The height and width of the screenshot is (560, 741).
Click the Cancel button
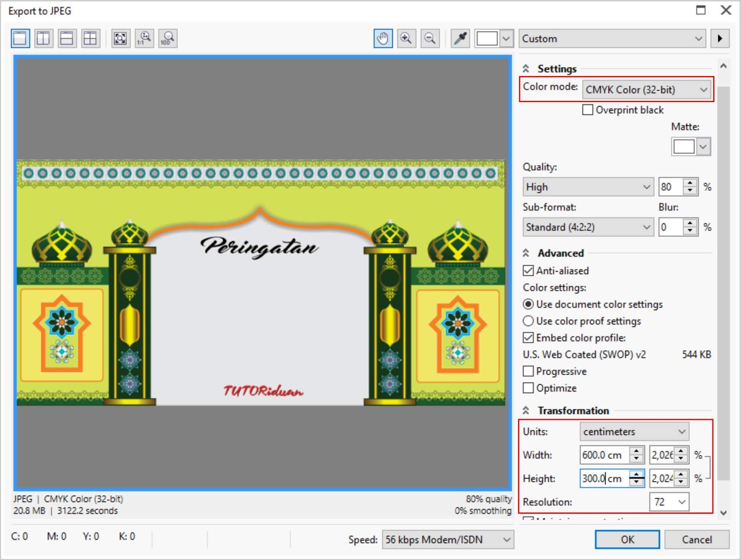[x=697, y=540]
